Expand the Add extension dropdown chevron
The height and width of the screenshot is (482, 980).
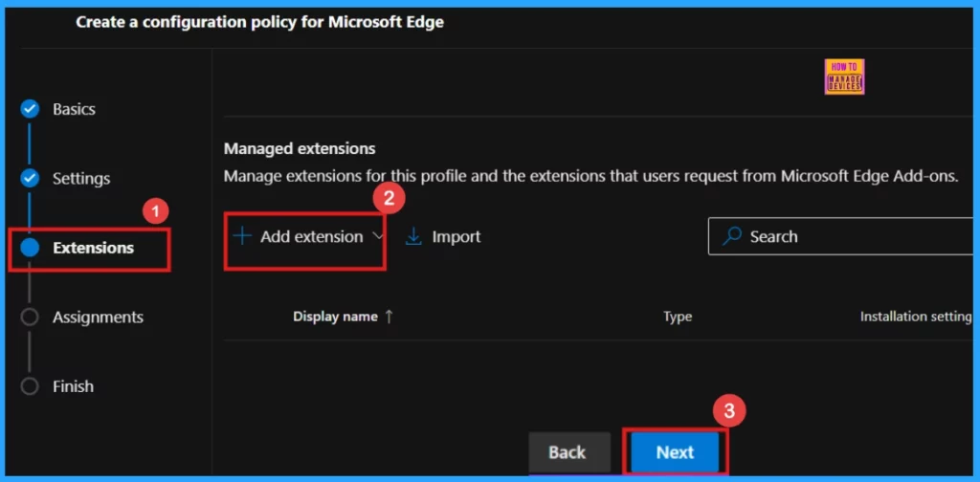pos(377,236)
